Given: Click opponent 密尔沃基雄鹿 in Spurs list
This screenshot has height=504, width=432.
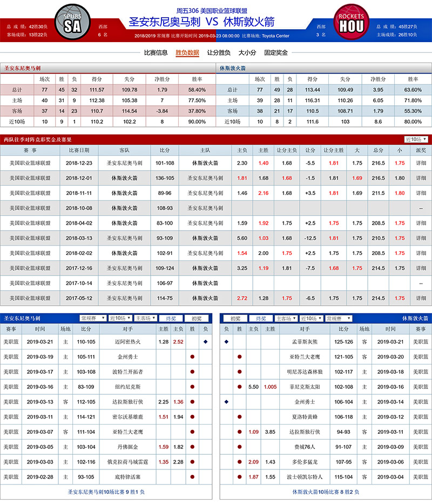Looking at the screenshot, I should click(x=127, y=417).
